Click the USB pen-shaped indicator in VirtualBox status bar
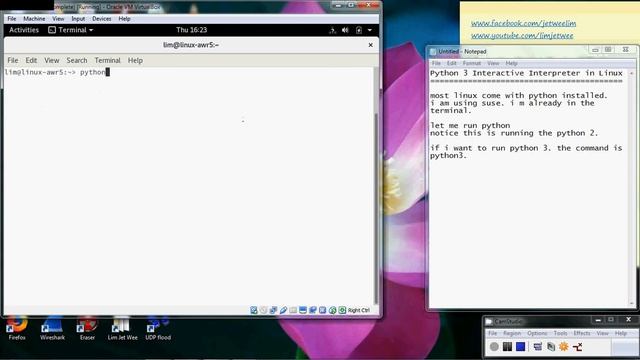The width and height of the screenshot is (640, 360). tap(283, 310)
